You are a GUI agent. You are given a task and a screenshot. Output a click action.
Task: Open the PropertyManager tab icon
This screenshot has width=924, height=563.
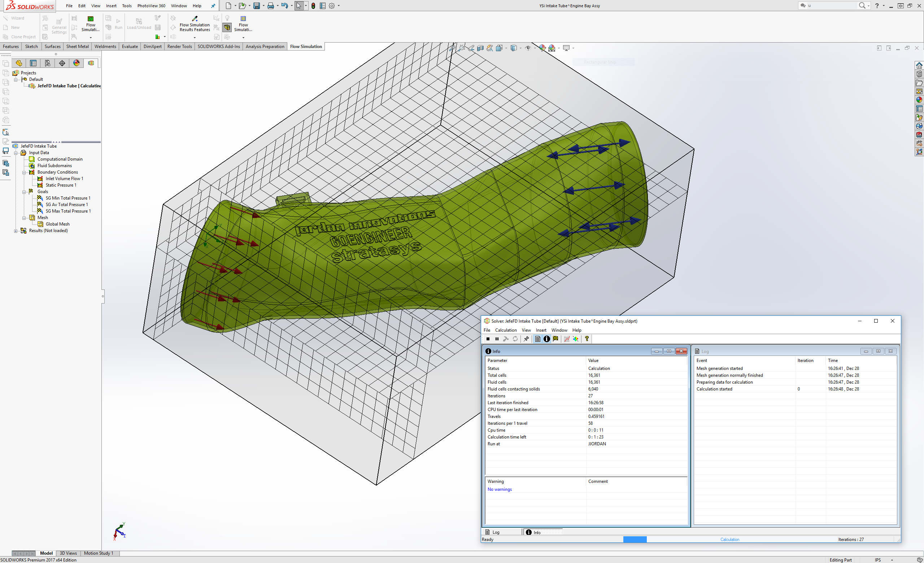coord(33,63)
